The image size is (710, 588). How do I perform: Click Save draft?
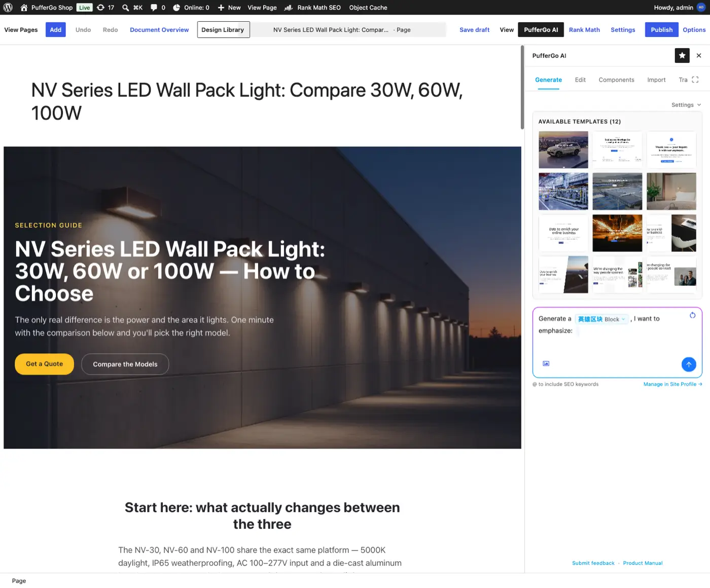(474, 30)
